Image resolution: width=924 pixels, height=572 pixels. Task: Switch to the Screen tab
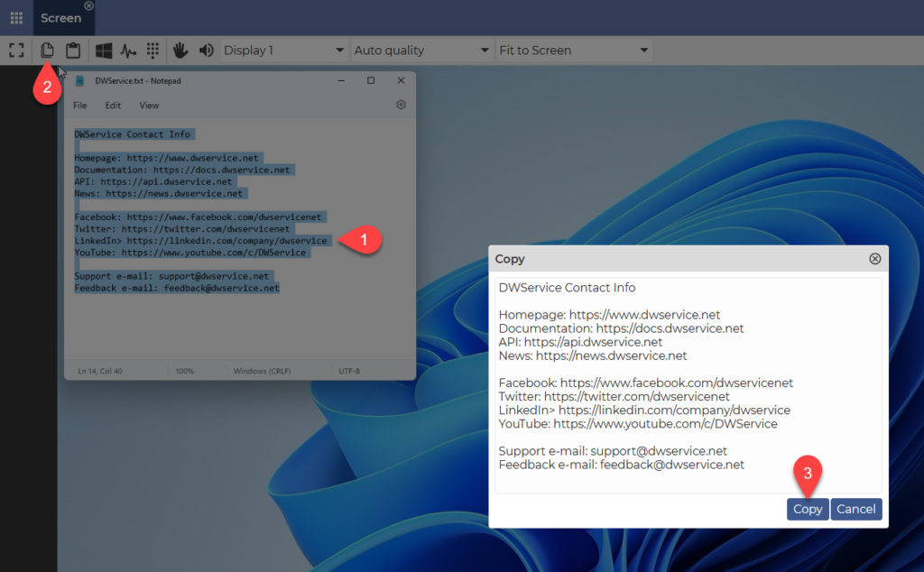(x=60, y=18)
